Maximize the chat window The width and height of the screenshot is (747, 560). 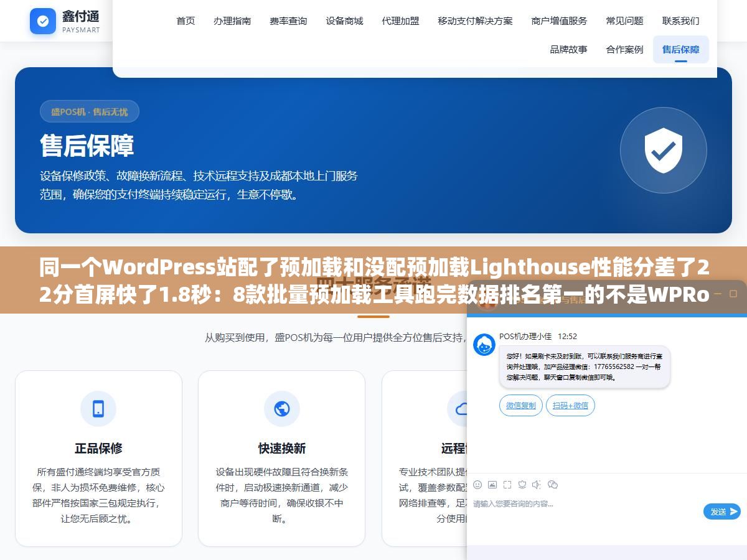(x=733, y=293)
